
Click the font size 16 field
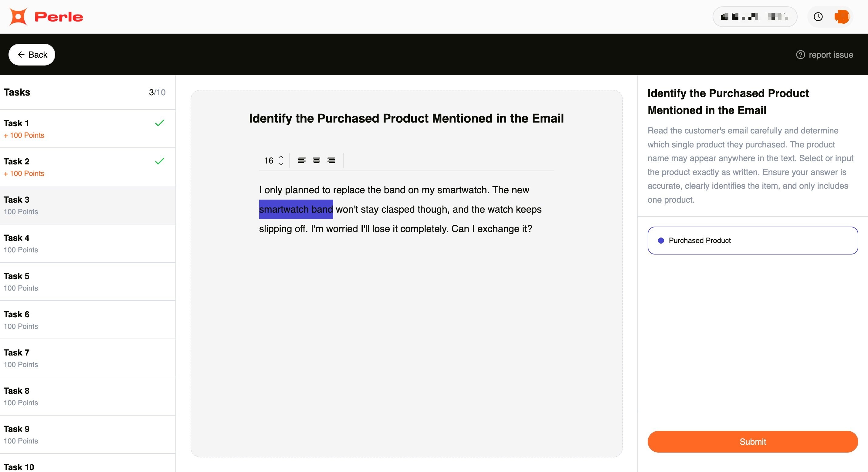tap(269, 160)
